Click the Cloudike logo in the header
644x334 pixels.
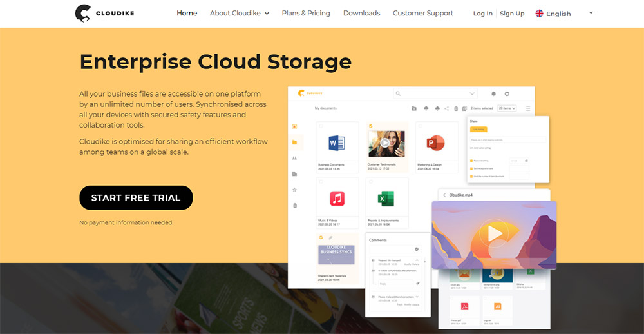[105, 13]
